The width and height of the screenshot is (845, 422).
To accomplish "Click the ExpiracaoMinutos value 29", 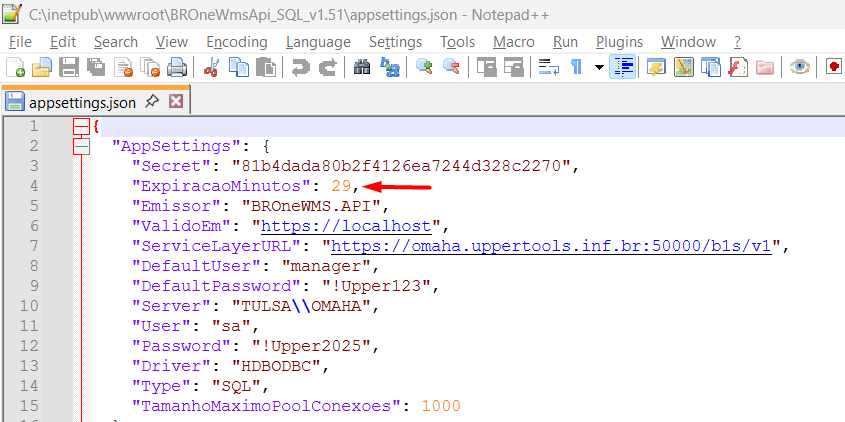I will [x=341, y=186].
